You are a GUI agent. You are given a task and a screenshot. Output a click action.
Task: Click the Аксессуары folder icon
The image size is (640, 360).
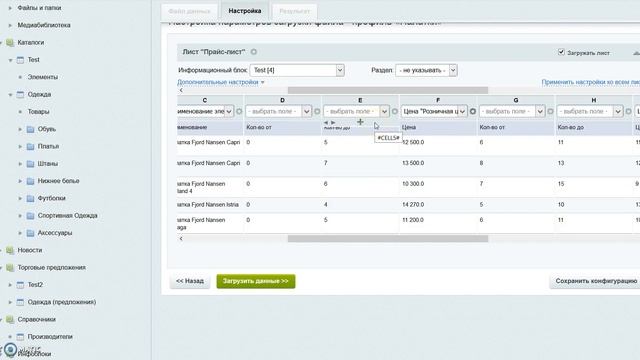[x=30, y=233]
